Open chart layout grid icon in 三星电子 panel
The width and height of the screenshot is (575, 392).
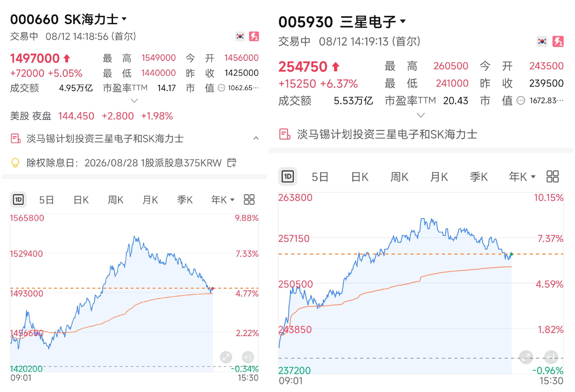point(552,177)
